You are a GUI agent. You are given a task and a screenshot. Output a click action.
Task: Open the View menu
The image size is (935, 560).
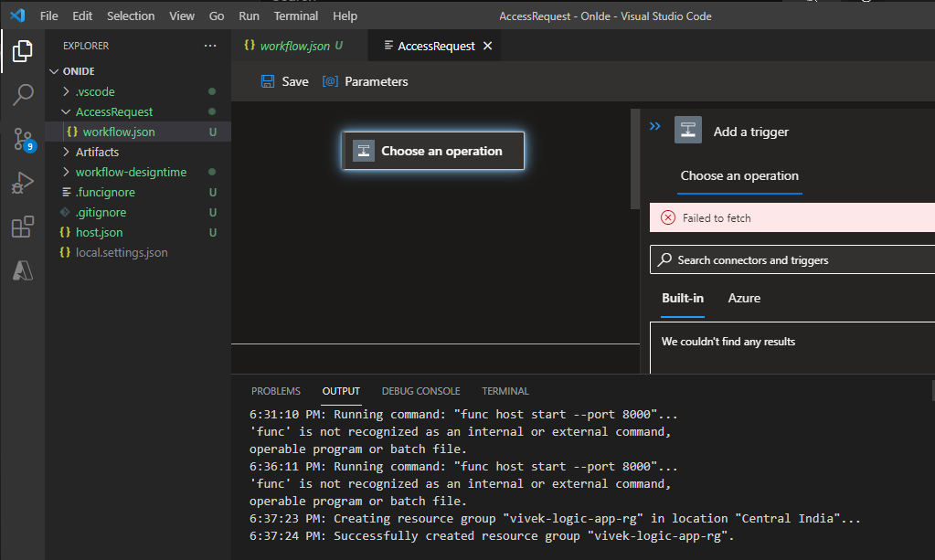(182, 16)
